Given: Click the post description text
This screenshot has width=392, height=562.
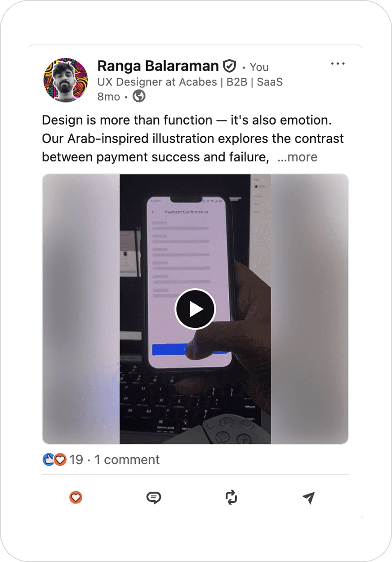Looking at the screenshot, I should click(x=193, y=138).
